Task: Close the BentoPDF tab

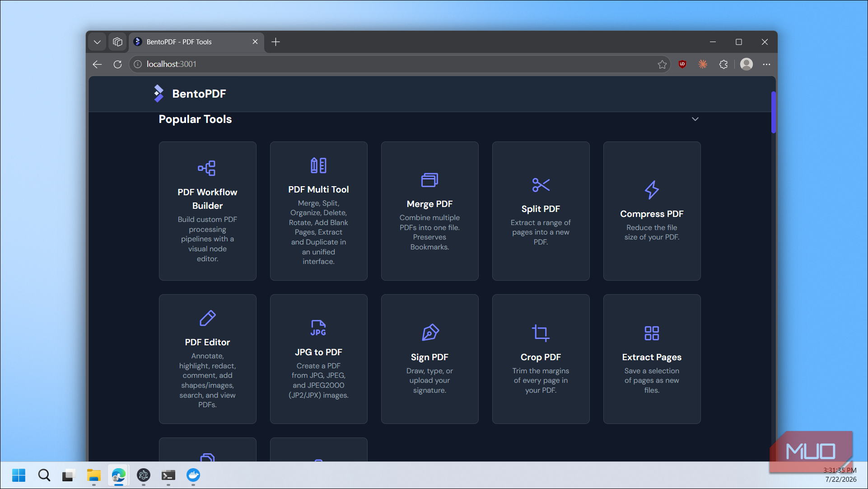Action: point(255,42)
